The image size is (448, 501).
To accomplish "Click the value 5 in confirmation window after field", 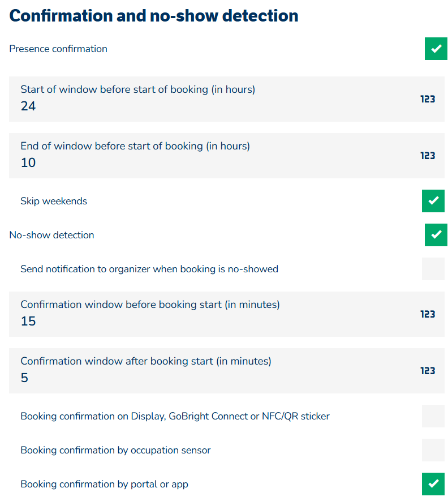I will coord(24,378).
